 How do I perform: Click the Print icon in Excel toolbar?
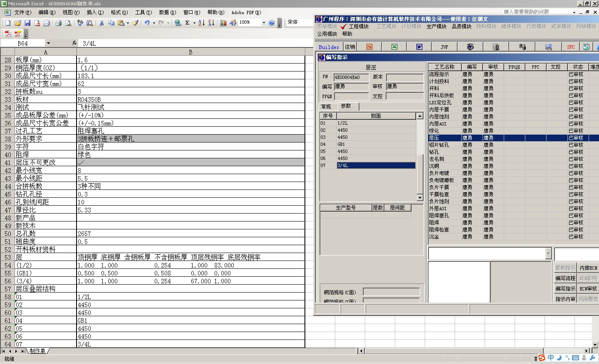(x=59, y=23)
